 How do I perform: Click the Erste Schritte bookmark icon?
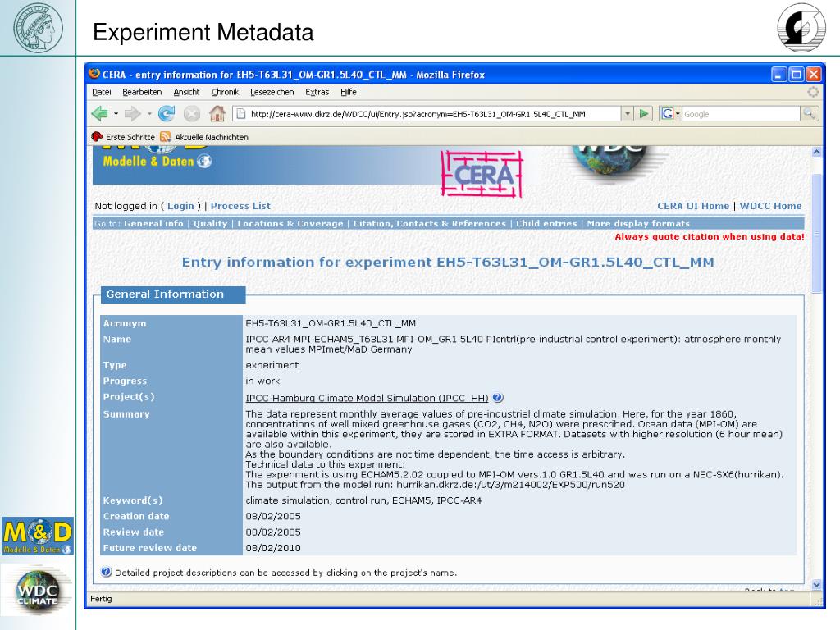pos(97,137)
